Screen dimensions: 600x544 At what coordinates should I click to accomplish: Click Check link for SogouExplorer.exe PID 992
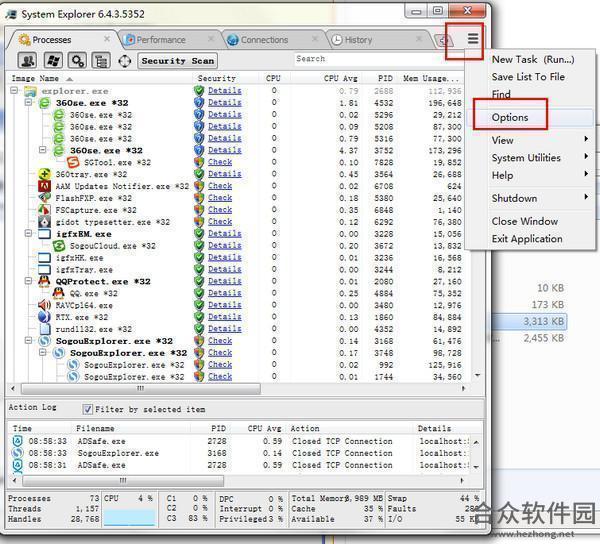(x=220, y=365)
